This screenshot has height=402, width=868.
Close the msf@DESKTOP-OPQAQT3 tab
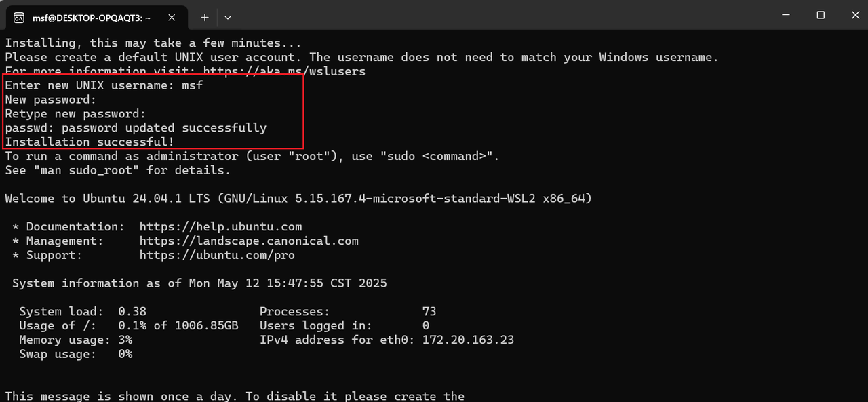tap(172, 17)
